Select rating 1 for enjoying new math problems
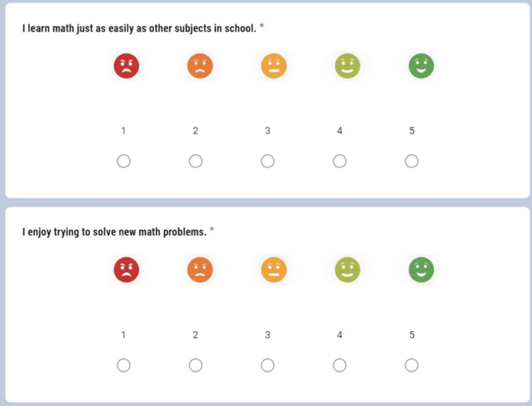 (124, 365)
